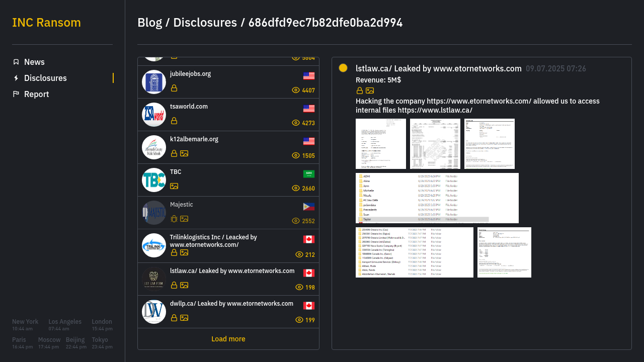This screenshot has width=644, height=362.
Task: Click Saudi Arabia flag on TBC row
Action: point(309,174)
